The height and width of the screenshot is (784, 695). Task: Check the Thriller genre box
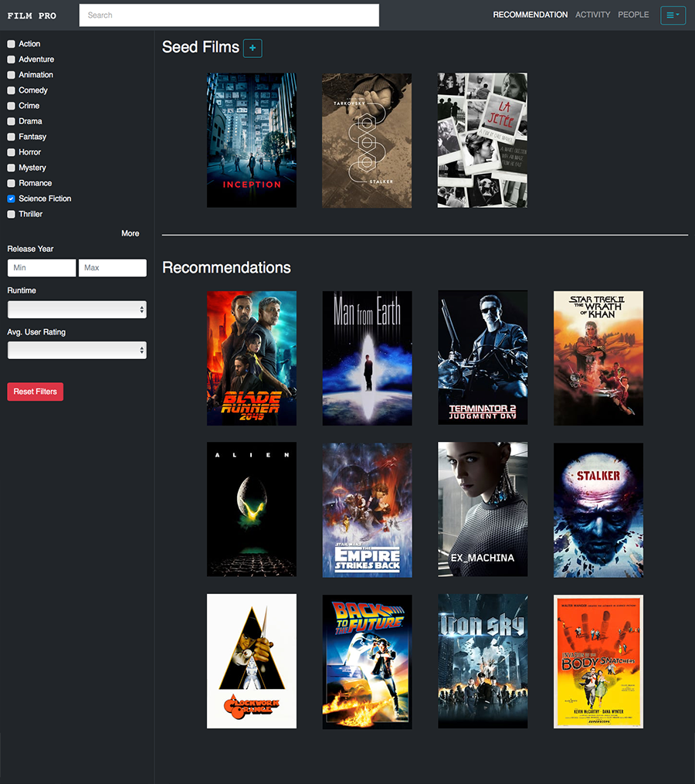[x=11, y=215]
